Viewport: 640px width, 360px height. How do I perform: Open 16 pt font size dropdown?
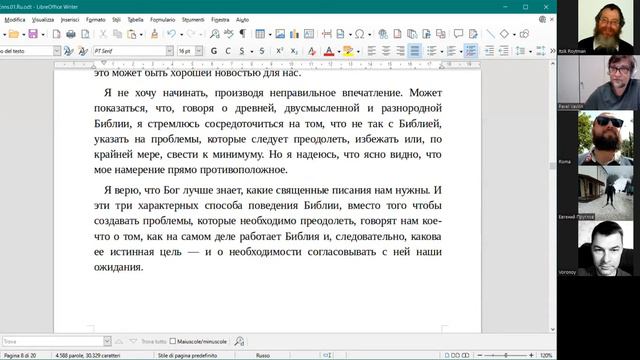coord(199,51)
